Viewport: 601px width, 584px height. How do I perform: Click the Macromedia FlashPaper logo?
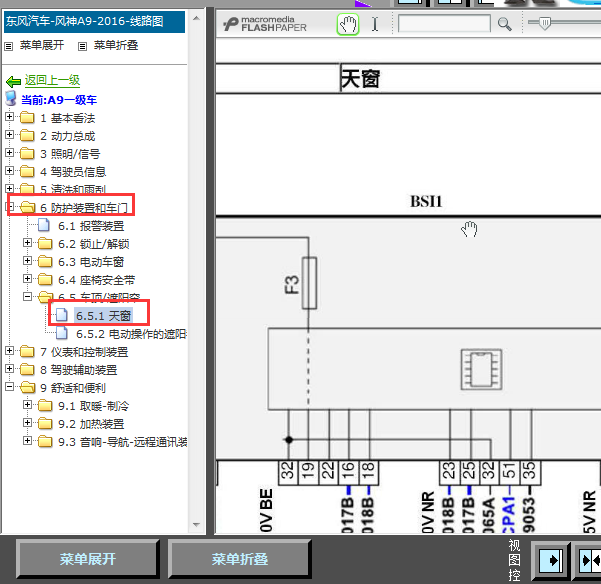(x=265, y=24)
